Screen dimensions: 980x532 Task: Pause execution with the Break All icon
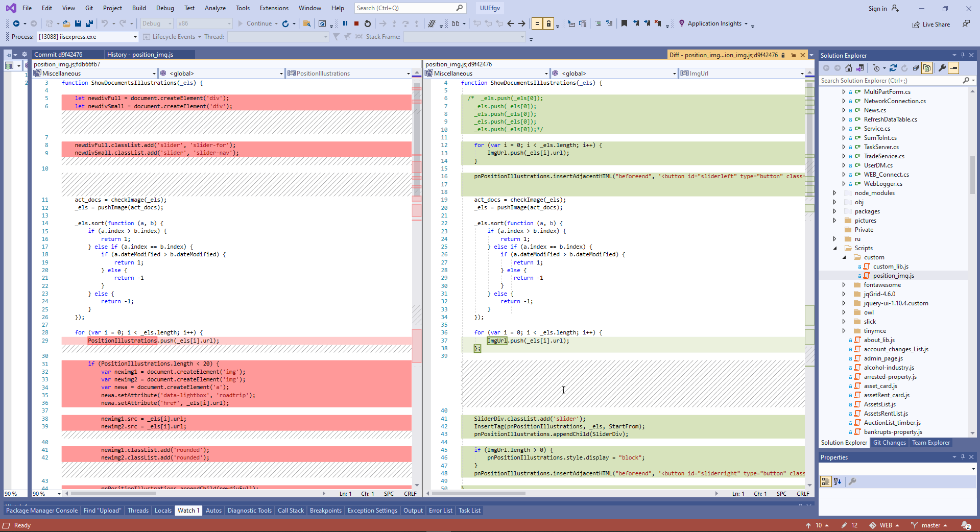(x=345, y=23)
